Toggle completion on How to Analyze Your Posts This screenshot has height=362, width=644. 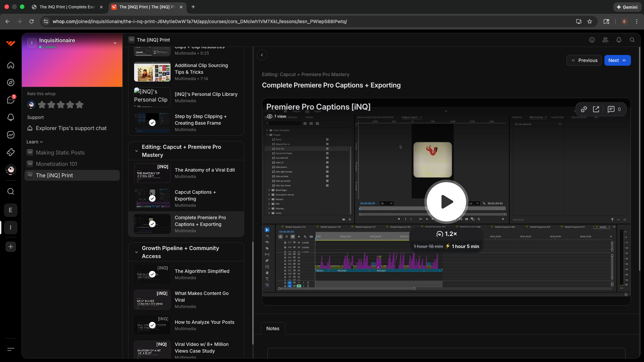pyautogui.click(x=152, y=325)
